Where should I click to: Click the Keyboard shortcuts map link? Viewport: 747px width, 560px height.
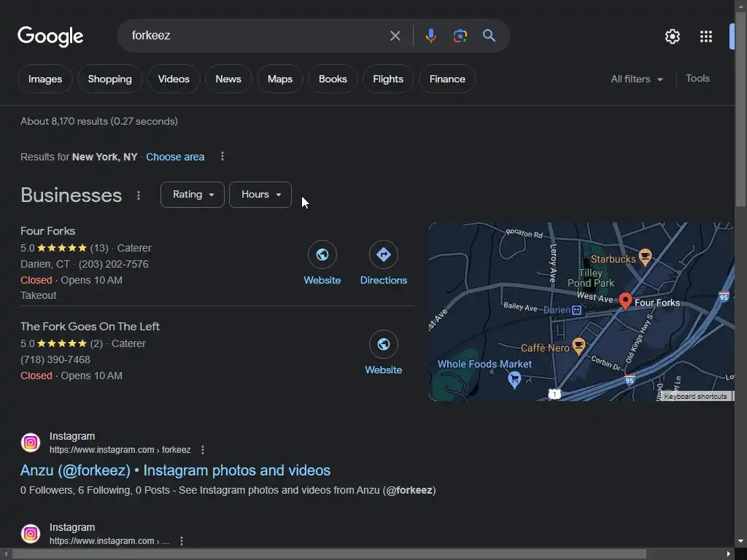(x=695, y=396)
